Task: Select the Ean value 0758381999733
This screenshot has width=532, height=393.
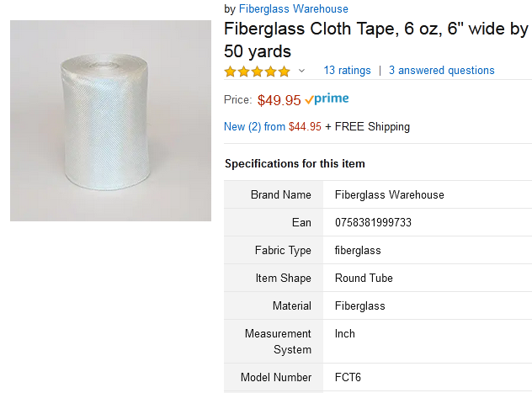Action: pos(373,223)
